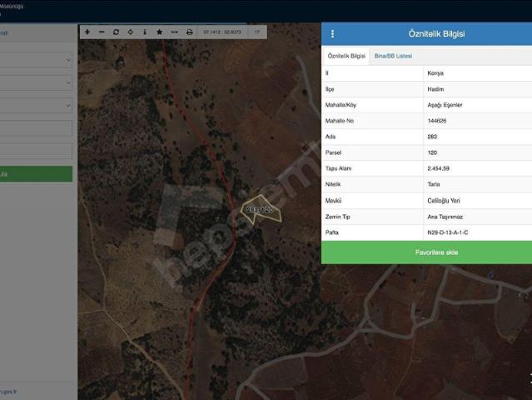The width and height of the screenshot is (532, 400).
Task: Click the Ada value 283
Action: click(432, 137)
